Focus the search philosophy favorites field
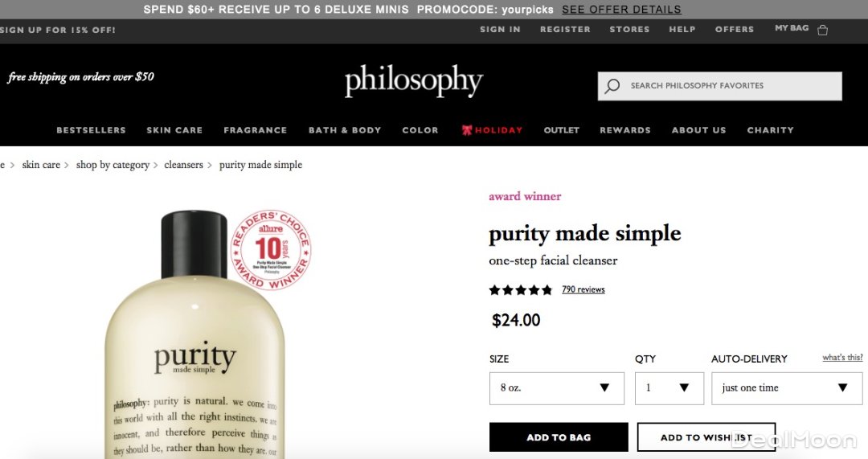 719,86
